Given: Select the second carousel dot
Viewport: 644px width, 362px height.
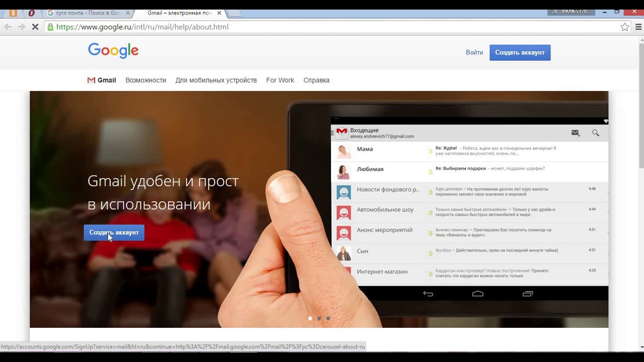Looking at the screenshot, I should pyautogui.click(x=319, y=318).
